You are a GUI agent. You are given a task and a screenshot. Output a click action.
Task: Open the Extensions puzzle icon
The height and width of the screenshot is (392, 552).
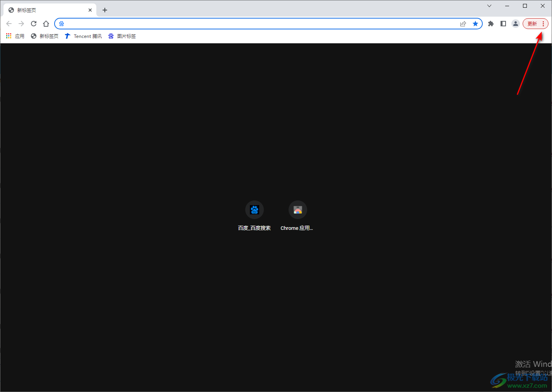(x=491, y=24)
